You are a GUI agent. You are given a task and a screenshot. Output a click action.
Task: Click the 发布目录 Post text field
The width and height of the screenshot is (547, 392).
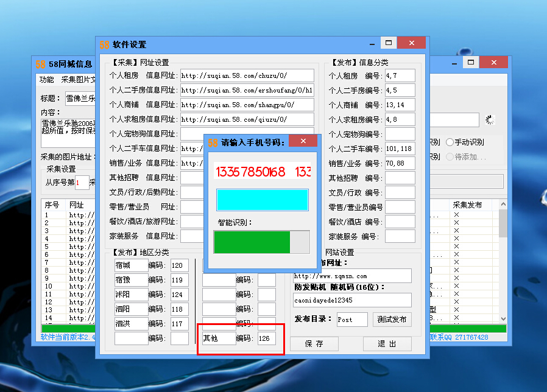(352, 320)
